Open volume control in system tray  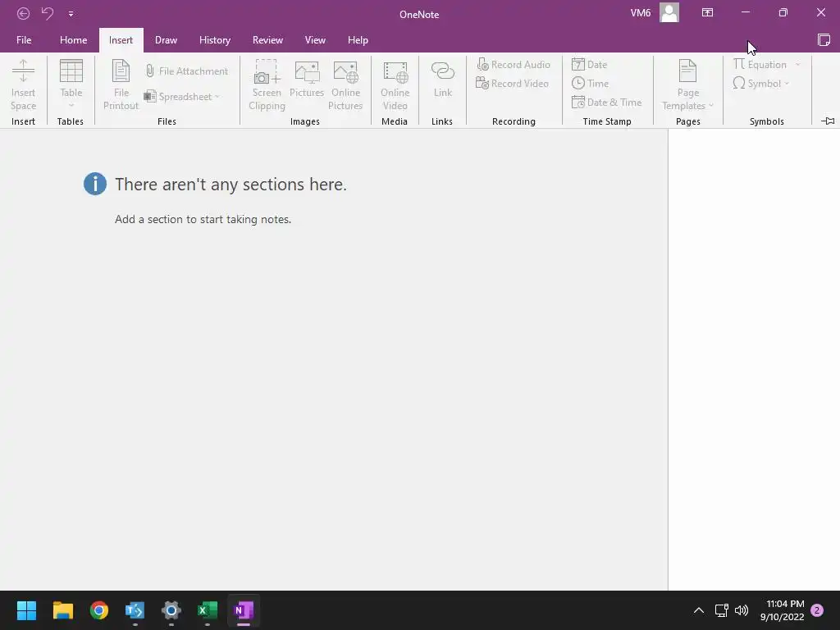coord(742,610)
